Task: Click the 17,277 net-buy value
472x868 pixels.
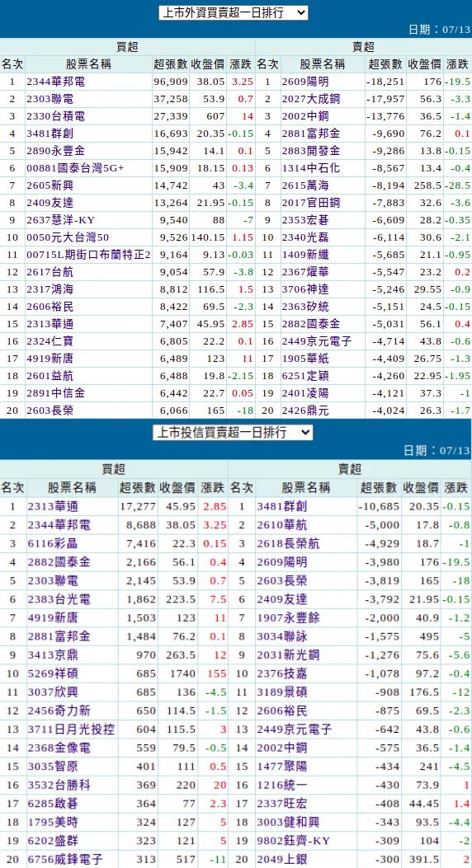Action: coord(139,506)
